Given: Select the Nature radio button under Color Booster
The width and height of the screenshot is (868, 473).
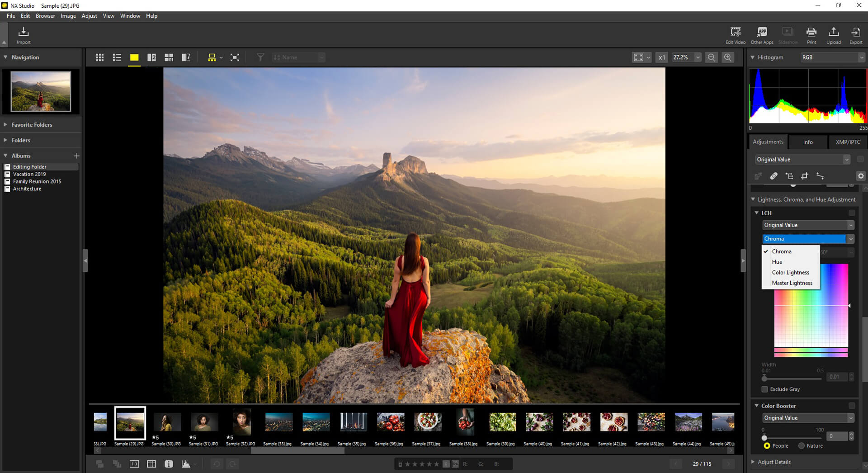Looking at the screenshot, I should tap(801, 446).
